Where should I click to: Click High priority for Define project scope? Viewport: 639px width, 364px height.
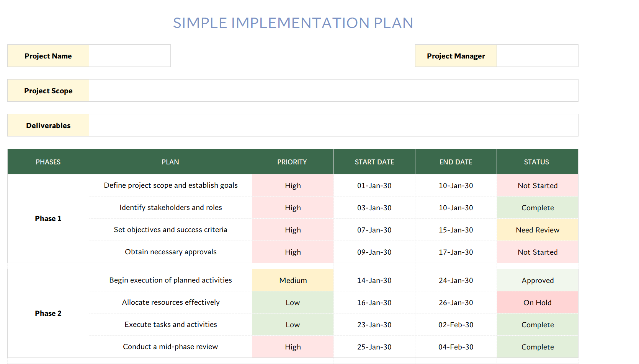click(293, 185)
